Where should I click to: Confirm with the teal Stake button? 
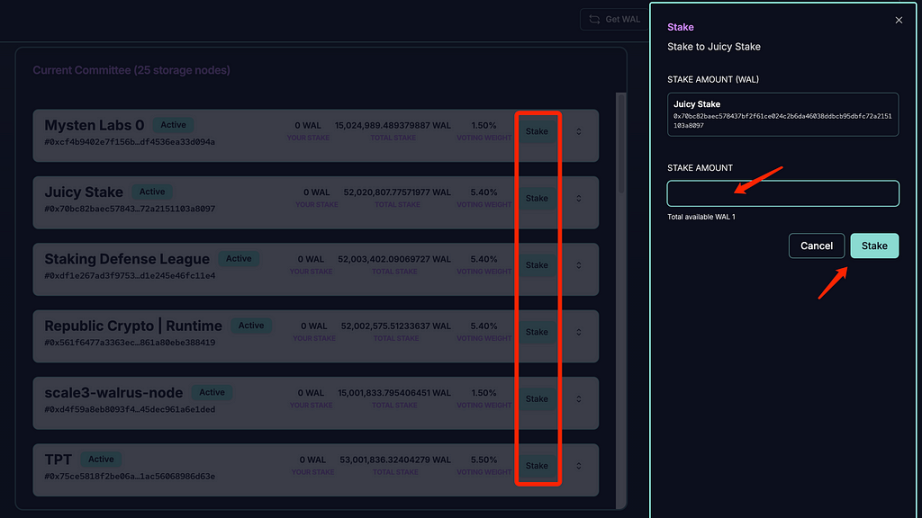[874, 246]
